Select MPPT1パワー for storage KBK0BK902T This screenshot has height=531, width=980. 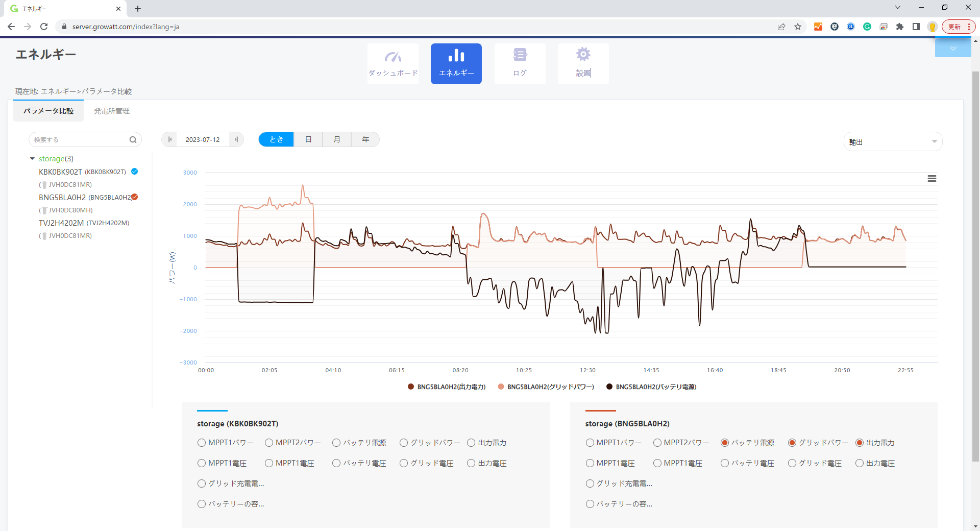(x=202, y=443)
